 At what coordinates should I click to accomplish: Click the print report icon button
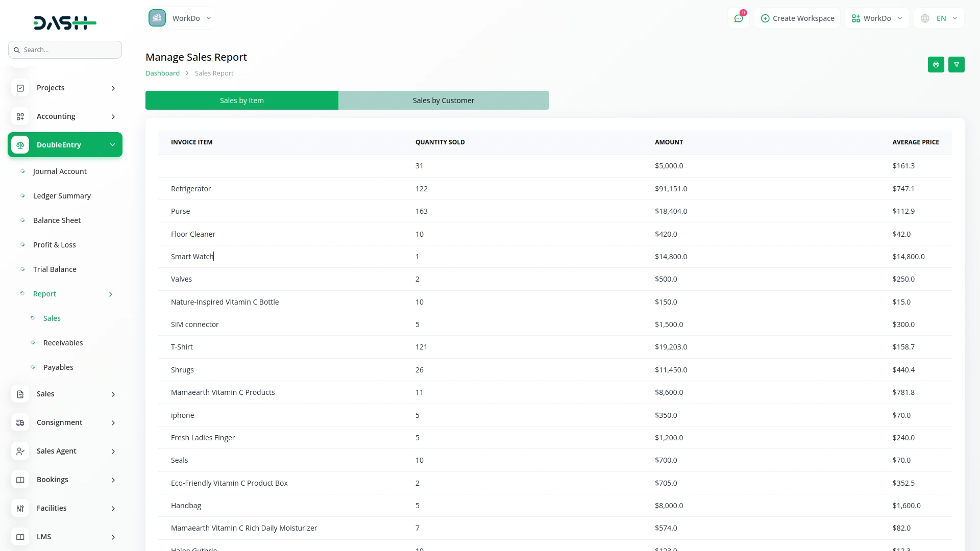coord(936,65)
